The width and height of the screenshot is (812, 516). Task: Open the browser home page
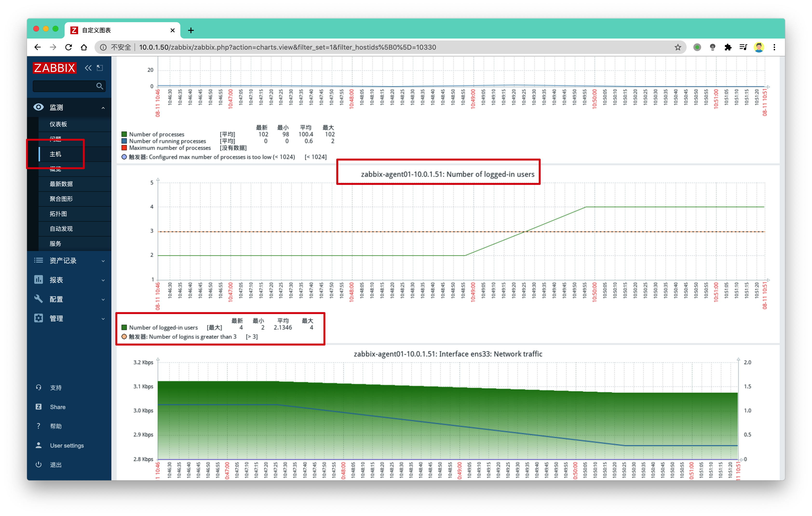(x=84, y=47)
